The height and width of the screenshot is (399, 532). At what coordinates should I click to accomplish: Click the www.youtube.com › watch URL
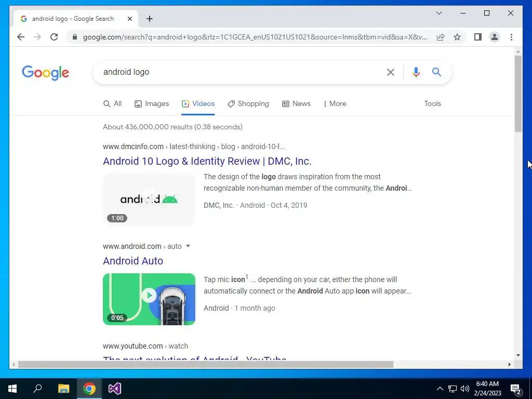tap(145, 346)
